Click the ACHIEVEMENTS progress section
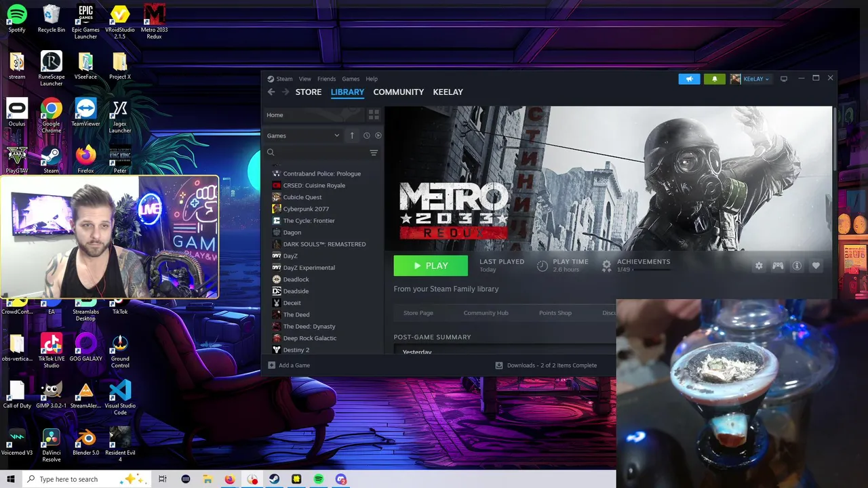The image size is (868, 488). click(x=637, y=266)
